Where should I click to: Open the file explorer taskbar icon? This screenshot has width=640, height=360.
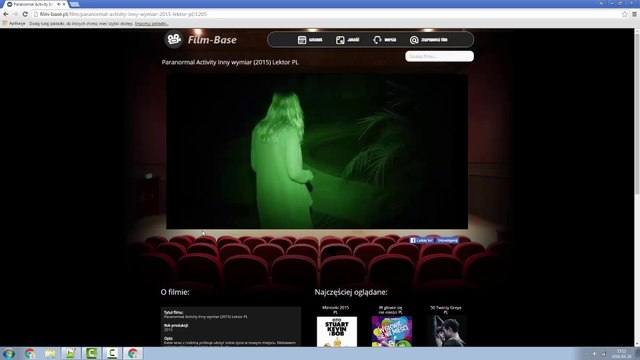pyautogui.click(x=50, y=353)
